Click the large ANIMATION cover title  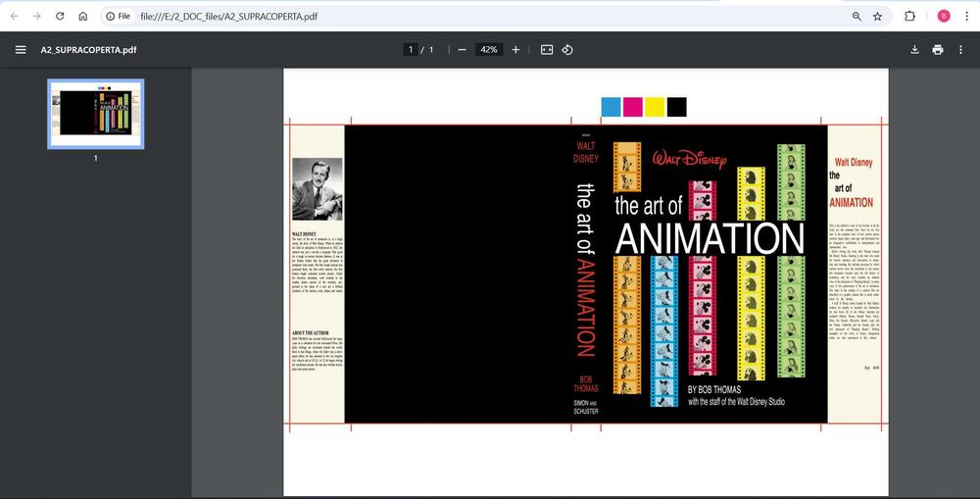click(x=710, y=239)
